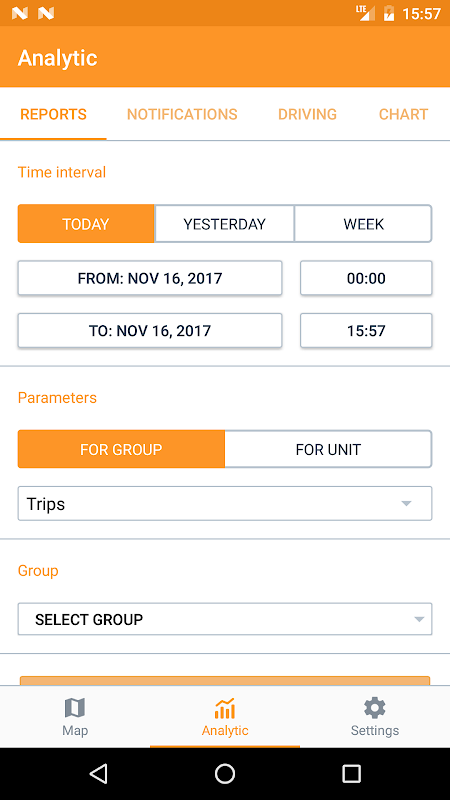
Task: Expand the Trips report type dropdown
Action: click(225, 504)
